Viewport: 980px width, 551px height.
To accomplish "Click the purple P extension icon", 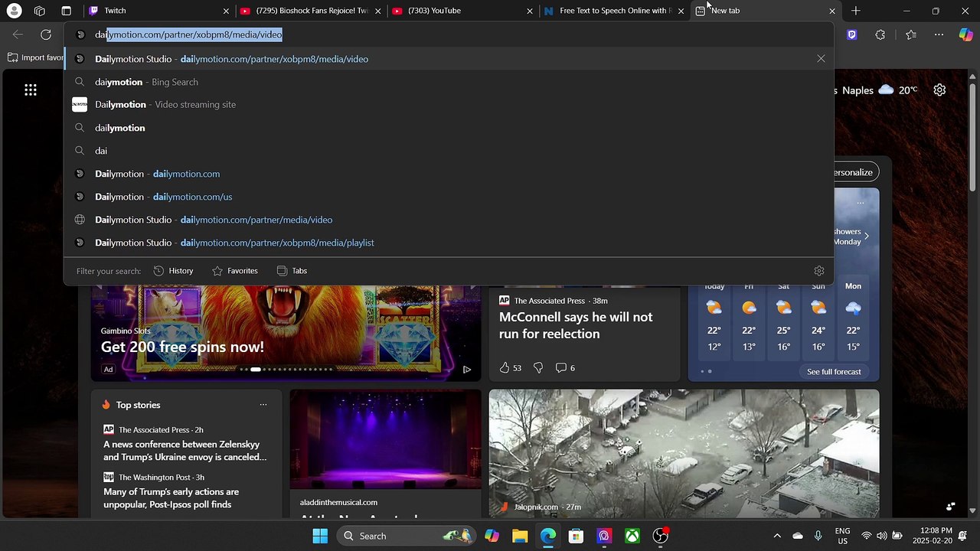I will pos(852,34).
